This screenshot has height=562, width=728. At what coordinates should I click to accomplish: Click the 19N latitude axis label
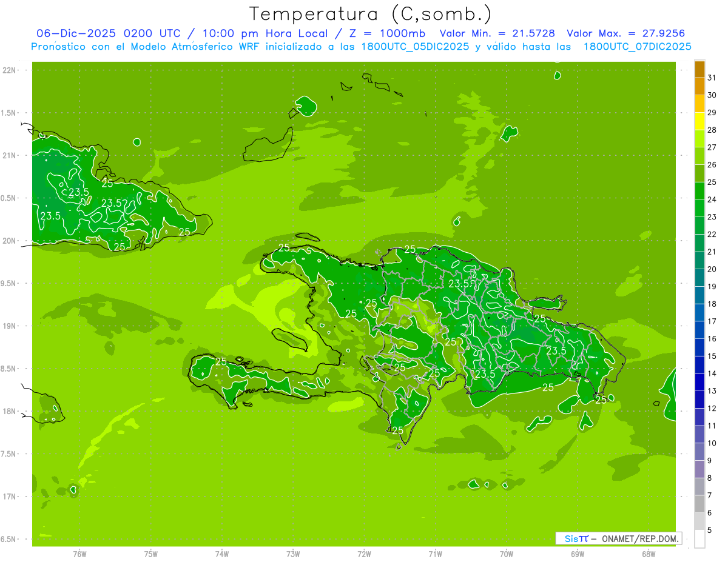click(x=10, y=326)
